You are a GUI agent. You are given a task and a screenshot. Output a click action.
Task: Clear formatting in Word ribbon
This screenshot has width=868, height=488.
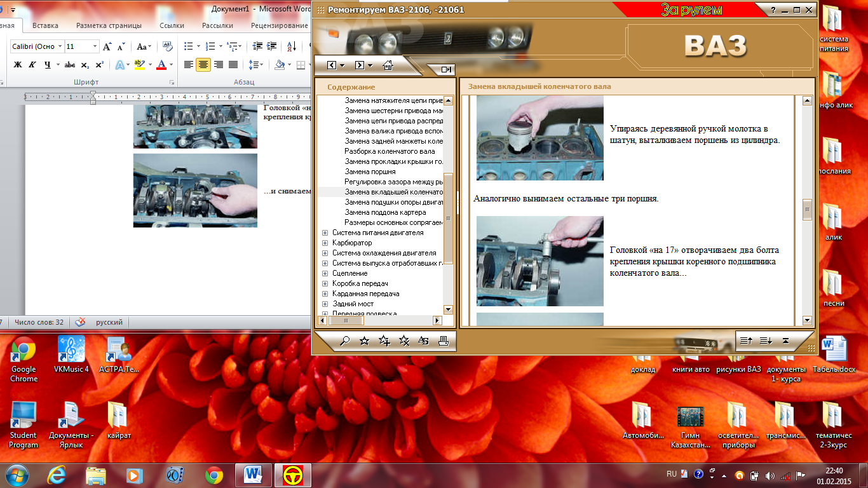[x=168, y=46]
